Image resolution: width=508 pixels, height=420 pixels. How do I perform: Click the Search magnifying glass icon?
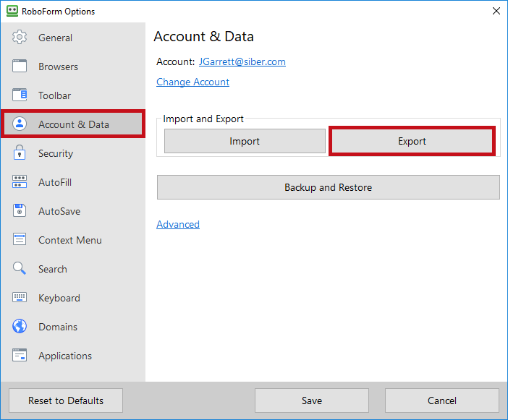[x=20, y=269]
